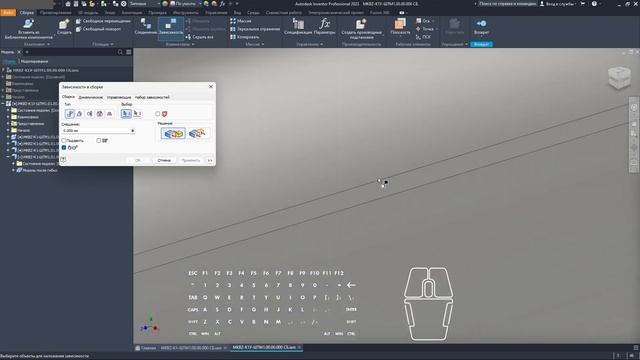Open the Help question mark icon
Image resolution: width=640 pixels, height=360 pixels.
(x=594, y=4)
